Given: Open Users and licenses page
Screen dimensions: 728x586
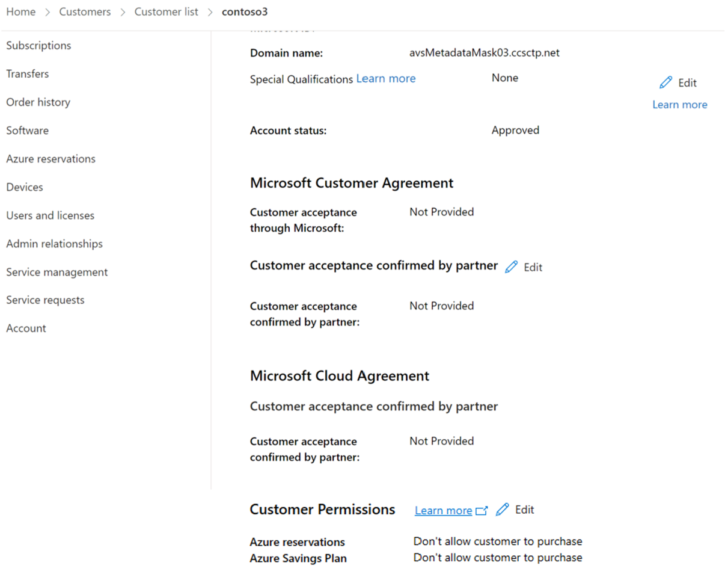Looking at the screenshot, I should 50,215.
